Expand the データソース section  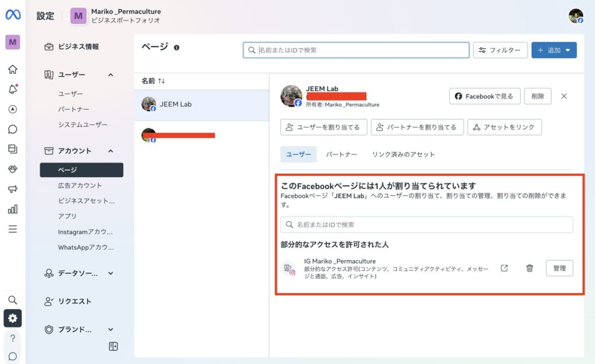pos(110,273)
